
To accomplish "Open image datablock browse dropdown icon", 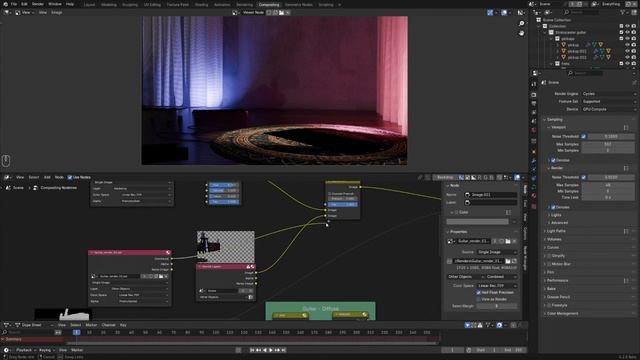I will click(x=451, y=241).
